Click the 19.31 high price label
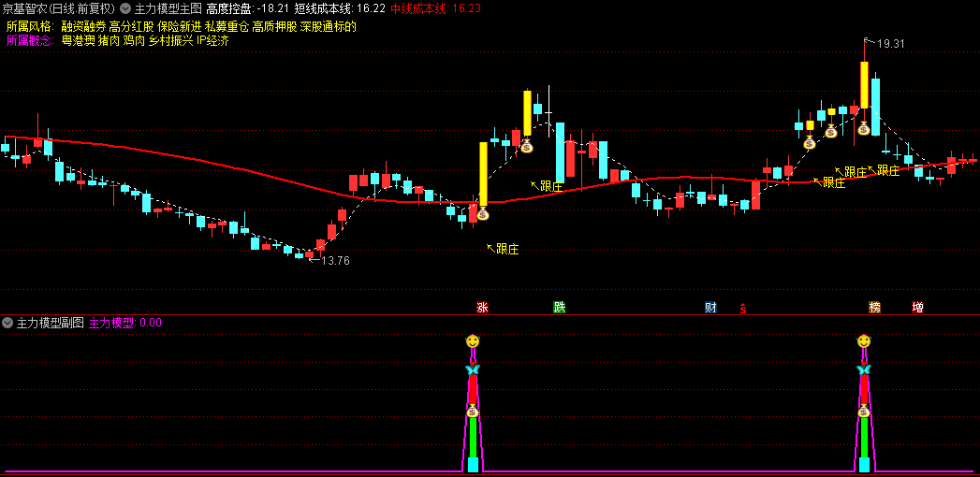 (x=891, y=44)
